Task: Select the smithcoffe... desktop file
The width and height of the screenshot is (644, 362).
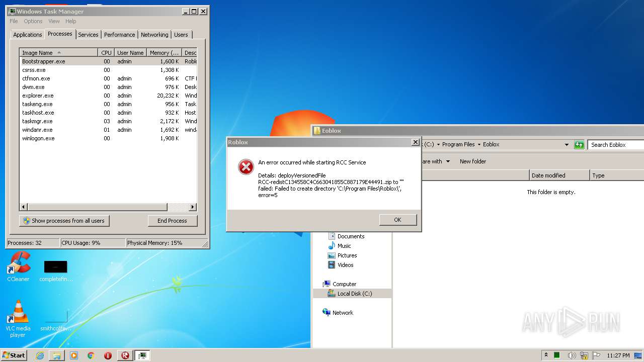Action: click(55, 320)
